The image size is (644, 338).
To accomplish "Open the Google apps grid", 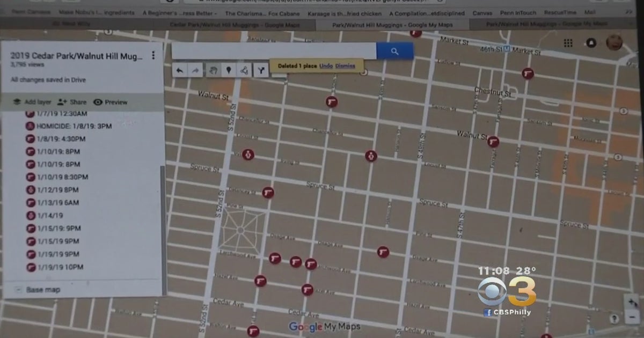I will click(x=568, y=43).
